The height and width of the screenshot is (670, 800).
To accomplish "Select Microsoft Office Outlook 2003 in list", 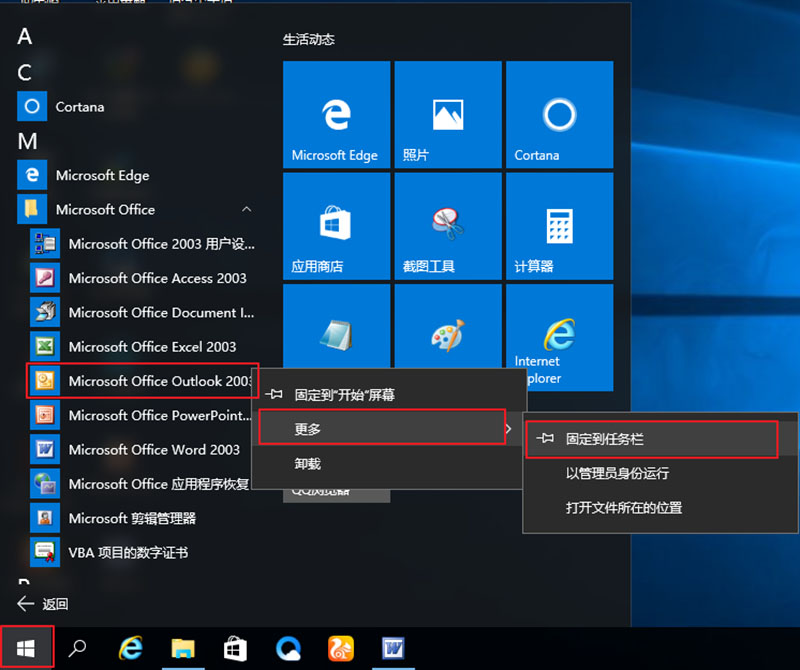I will click(143, 381).
